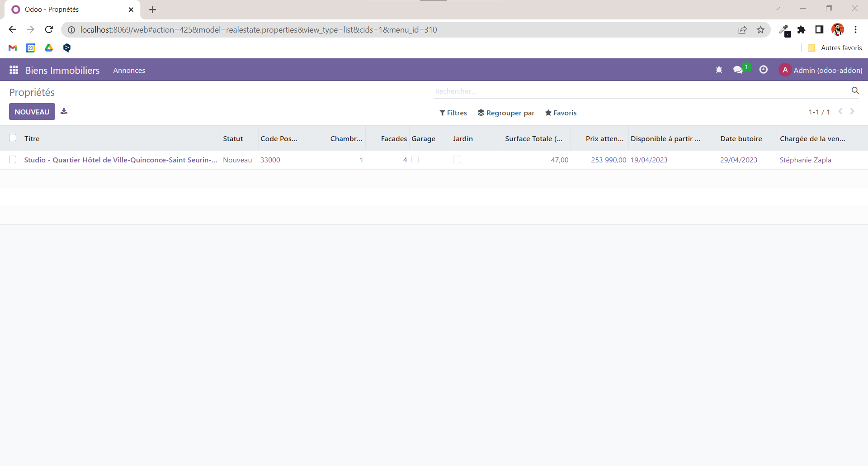
Task: Click the Biens Immobiliers app title
Action: pyautogui.click(x=62, y=71)
